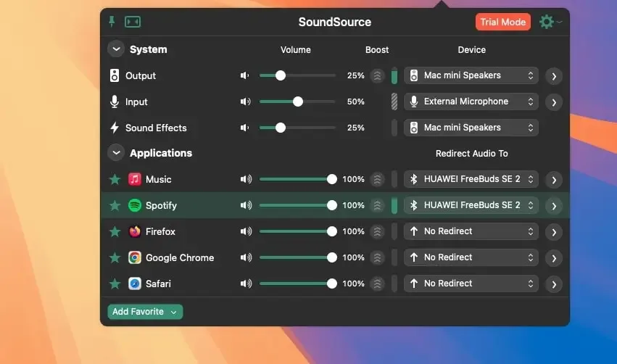Image resolution: width=617 pixels, height=364 pixels.
Task: Expand Safari advanced options arrow
Action: click(x=554, y=284)
